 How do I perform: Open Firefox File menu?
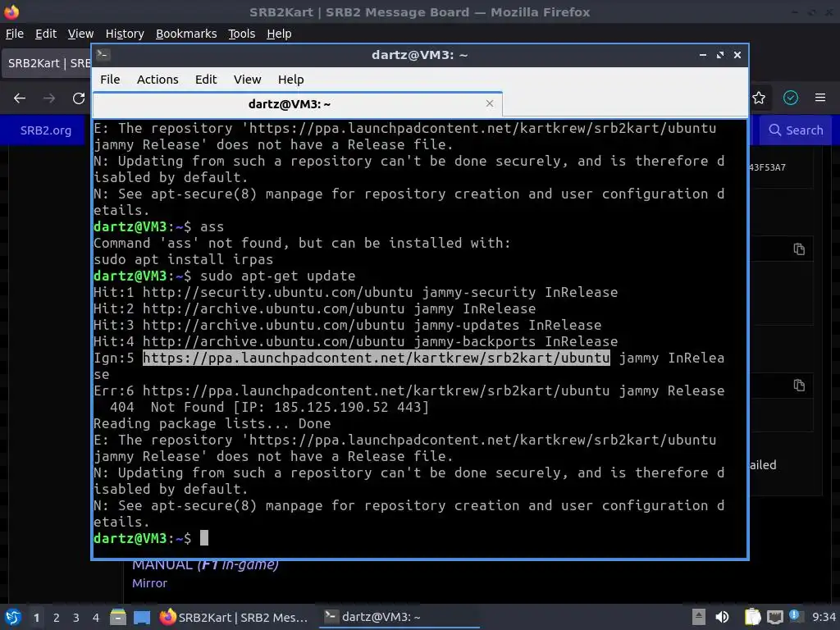[x=15, y=34]
